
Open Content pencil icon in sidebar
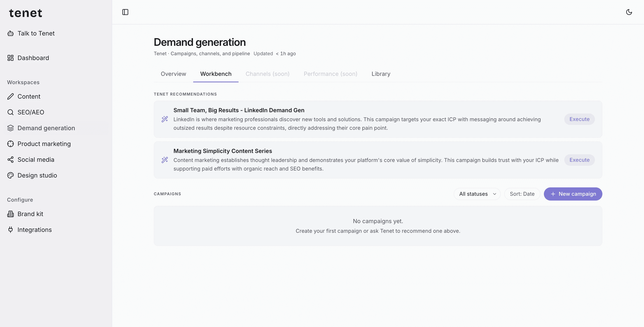pyautogui.click(x=11, y=96)
